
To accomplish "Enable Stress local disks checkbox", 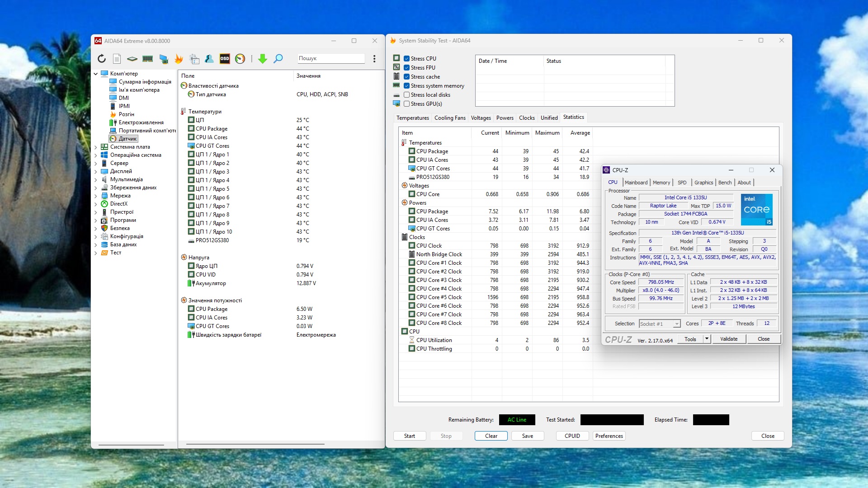I will (x=407, y=95).
